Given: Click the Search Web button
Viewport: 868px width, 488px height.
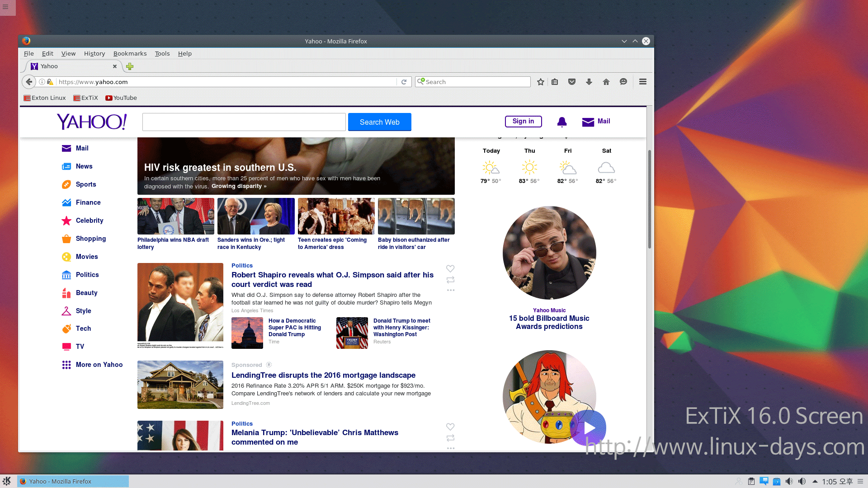Looking at the screenshot, I should tap(380, 122).
